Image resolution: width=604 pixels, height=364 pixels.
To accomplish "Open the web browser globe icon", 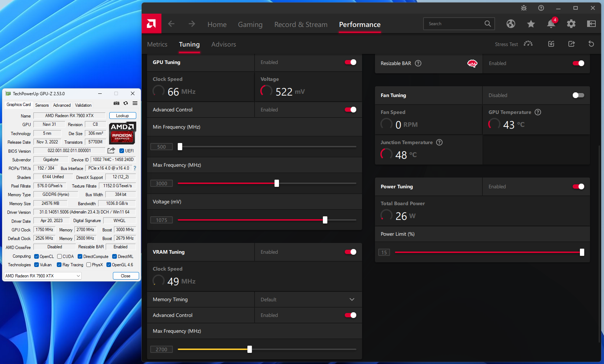I will coord(511,24).
